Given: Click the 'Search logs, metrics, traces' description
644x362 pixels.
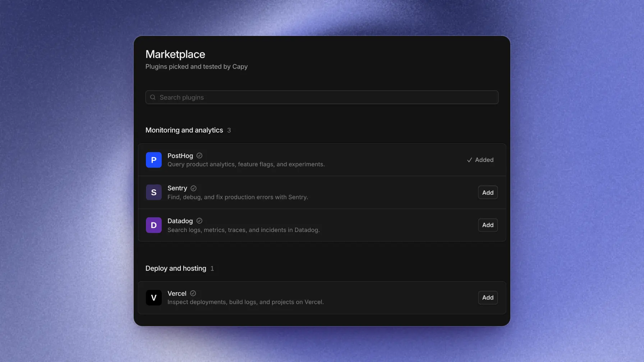Looking at the screenshot, I should point(244,230).
